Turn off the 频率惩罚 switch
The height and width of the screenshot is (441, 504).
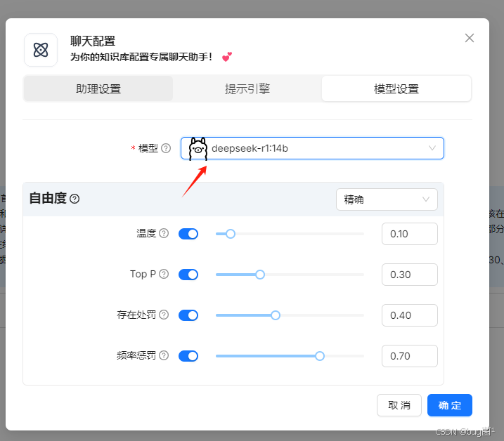(x=188, y=356)
